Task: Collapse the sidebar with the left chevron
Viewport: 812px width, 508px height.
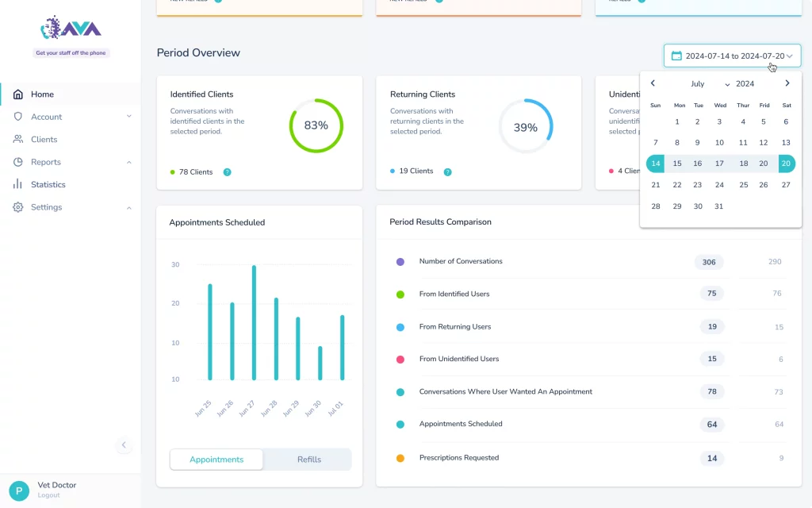Action: point(124,445)
